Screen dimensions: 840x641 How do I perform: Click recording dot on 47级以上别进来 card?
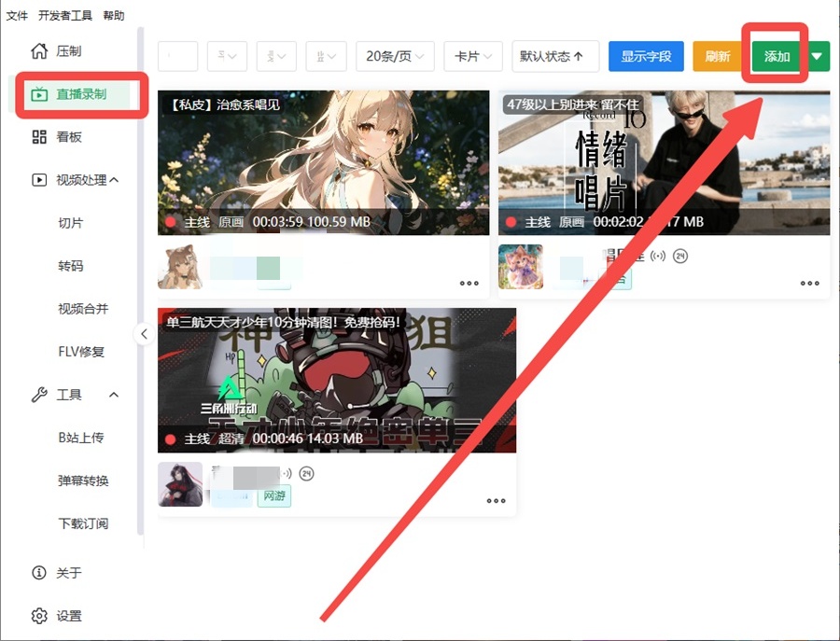[x=511, y=222]
